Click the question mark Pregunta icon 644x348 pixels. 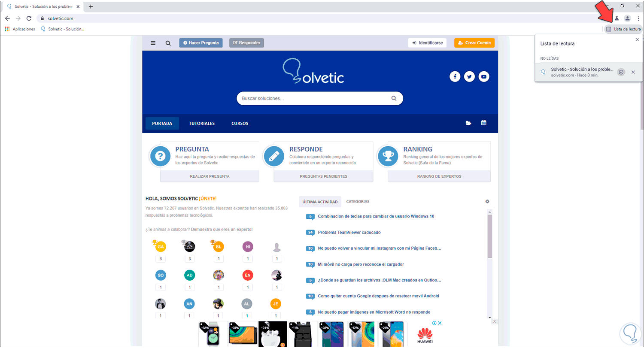tap(160, 156)
